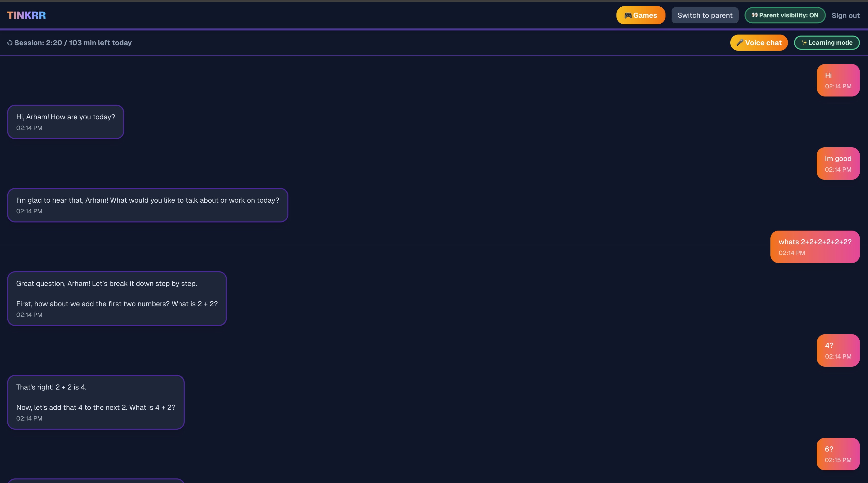Click 'Great question, Arham!' reply text
Screen dimensions: 868x483
106,284
